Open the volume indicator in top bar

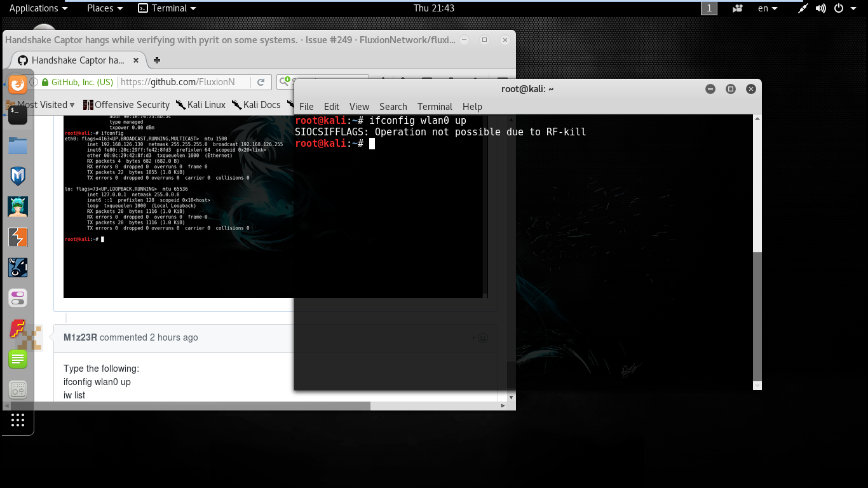(821, 8)
